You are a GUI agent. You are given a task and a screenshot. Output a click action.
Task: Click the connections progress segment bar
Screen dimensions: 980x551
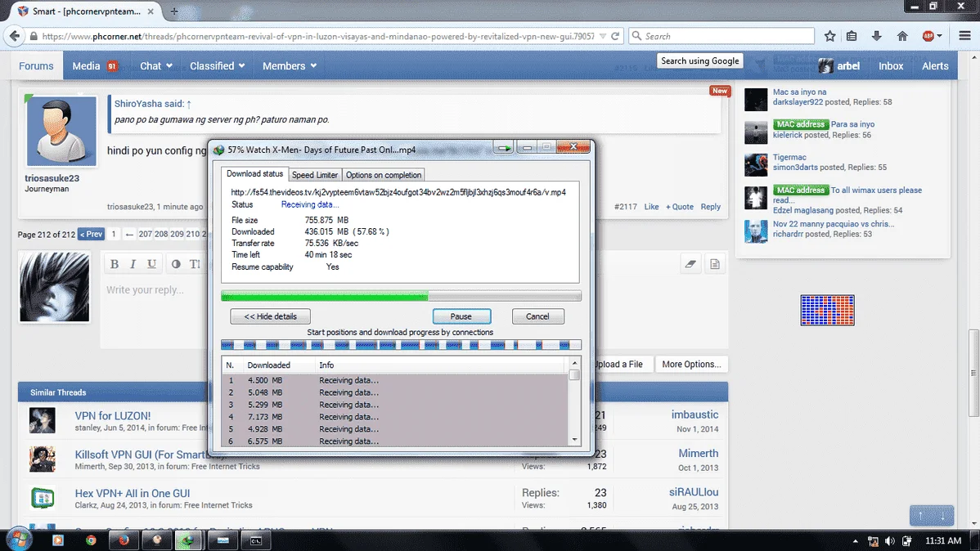pyautogui.click(x=401, y=345)
